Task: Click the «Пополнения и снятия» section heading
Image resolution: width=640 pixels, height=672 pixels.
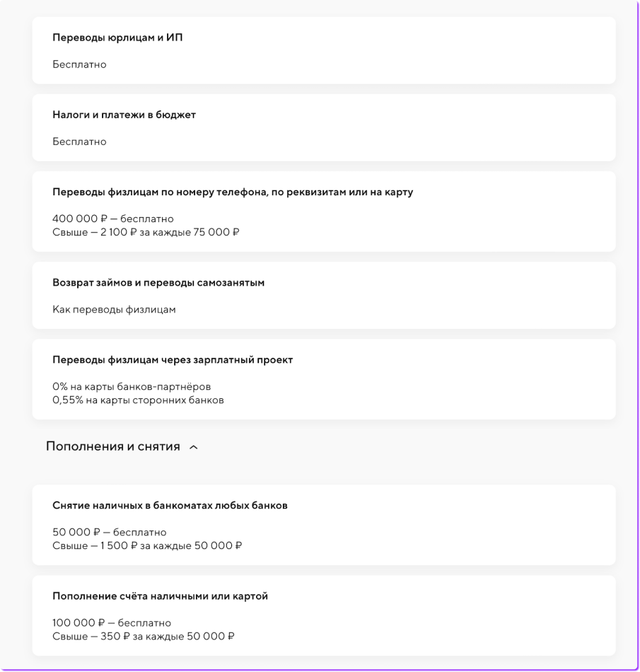Action: (113, 446)
